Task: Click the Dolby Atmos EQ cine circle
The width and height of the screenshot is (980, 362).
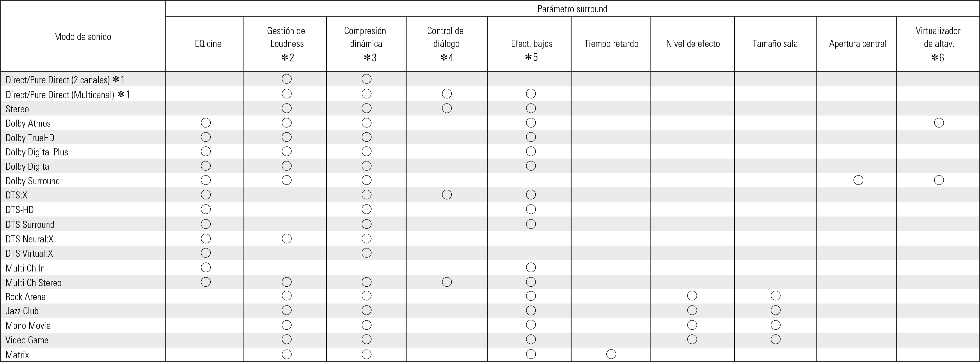Action: (205, 123)
